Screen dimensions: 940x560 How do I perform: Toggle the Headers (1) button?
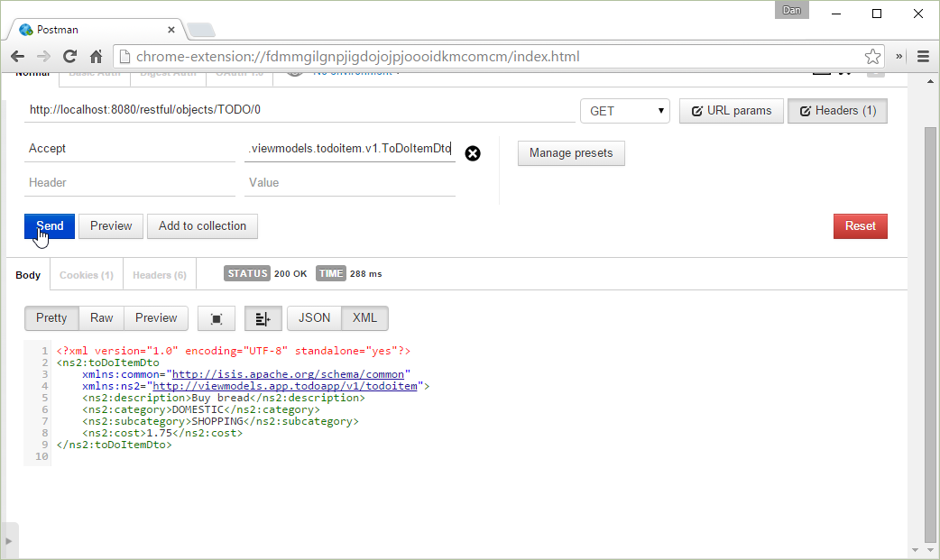(837, 111)
